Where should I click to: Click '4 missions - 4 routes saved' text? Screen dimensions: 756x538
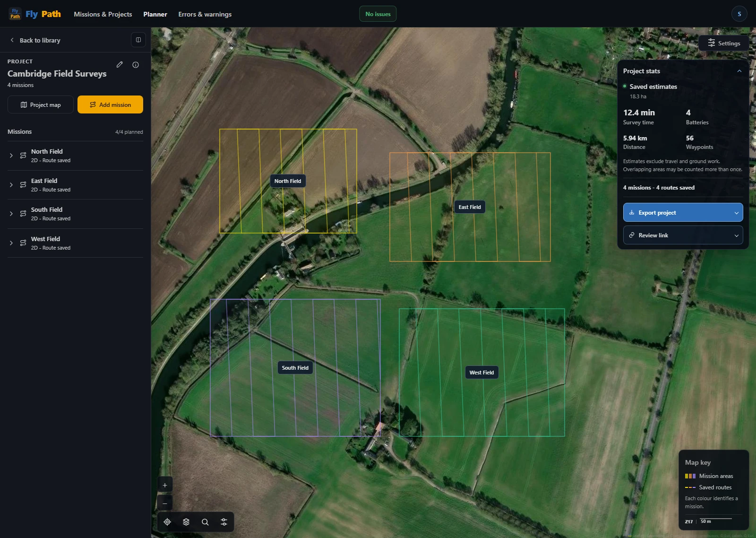pyautogui.click(x=659, y=188)
